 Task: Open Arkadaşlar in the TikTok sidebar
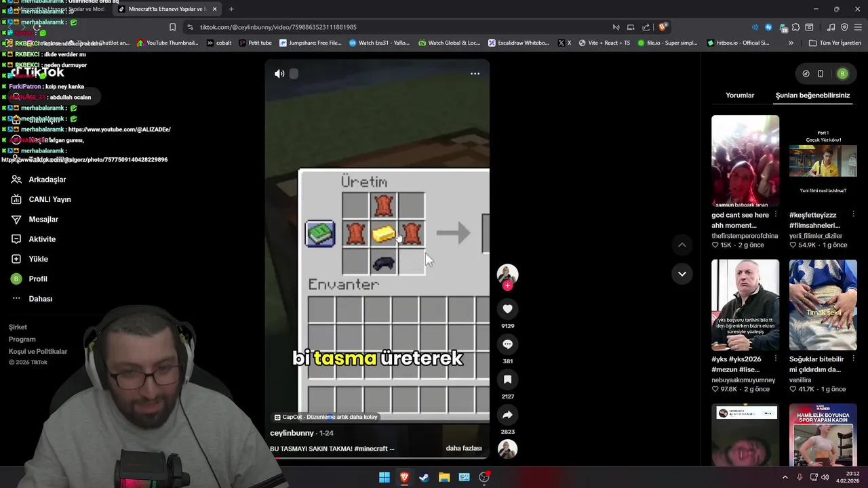tap(39, 180)
